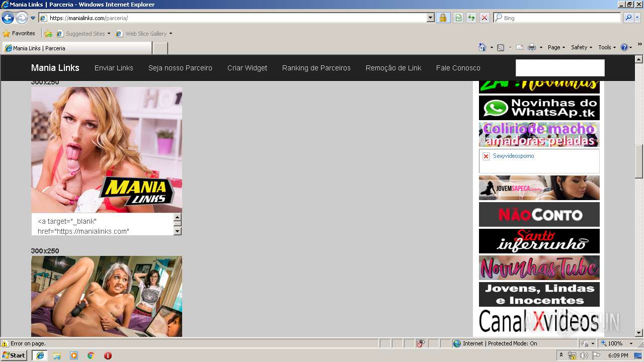Open Ranking de Parceiros

316,68
